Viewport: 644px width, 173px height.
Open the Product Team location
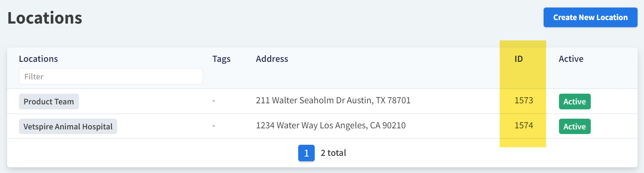pos(49,102)
